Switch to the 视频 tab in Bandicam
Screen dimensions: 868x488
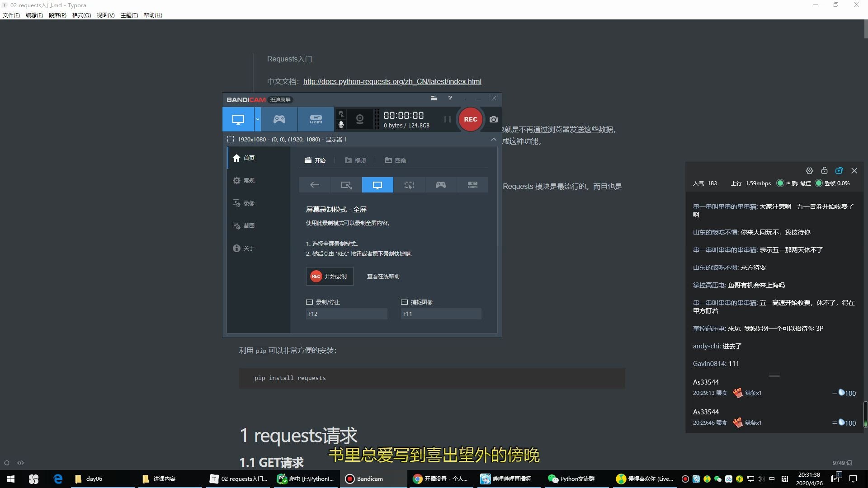[x=355, y=160]
